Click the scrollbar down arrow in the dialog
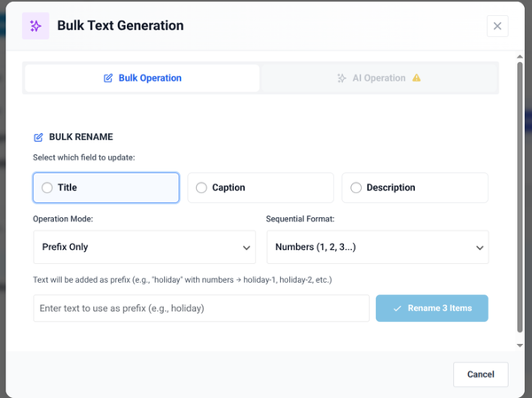The width and height of the screenshot is (532, 398). [x=520, y=346]
